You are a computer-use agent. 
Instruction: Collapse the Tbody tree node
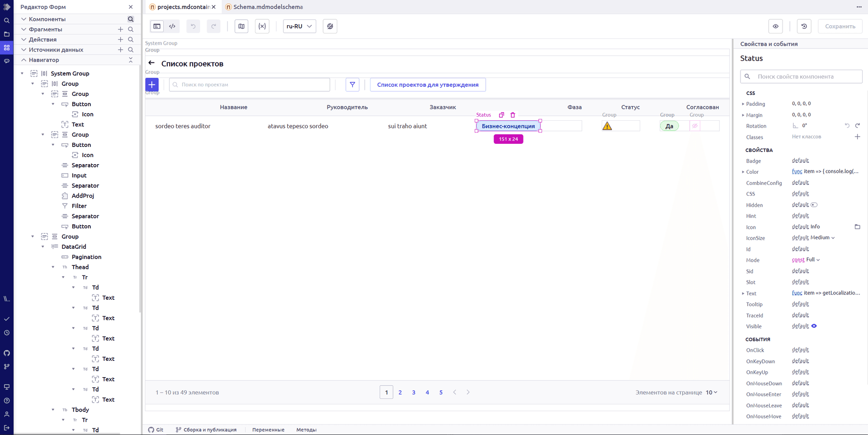pos(53,410)
